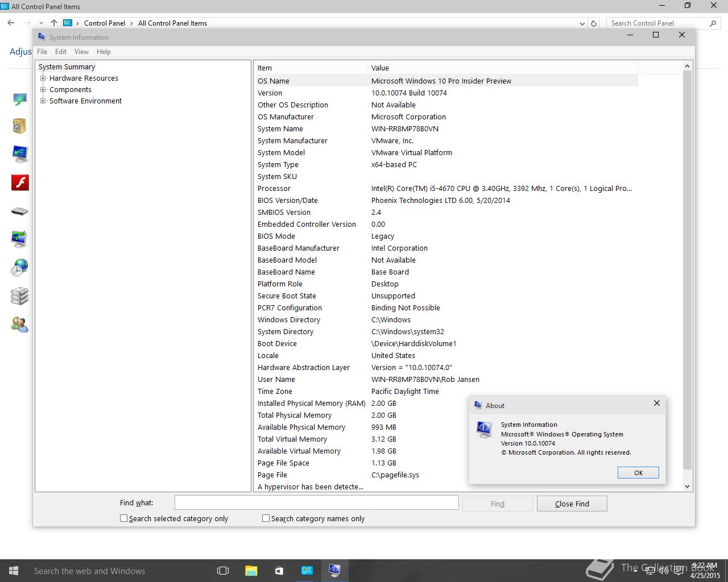This screenshot has height=582, width=728.
Task: Click the vertical scrollbar thumb
Action: [x=687, y=271]
